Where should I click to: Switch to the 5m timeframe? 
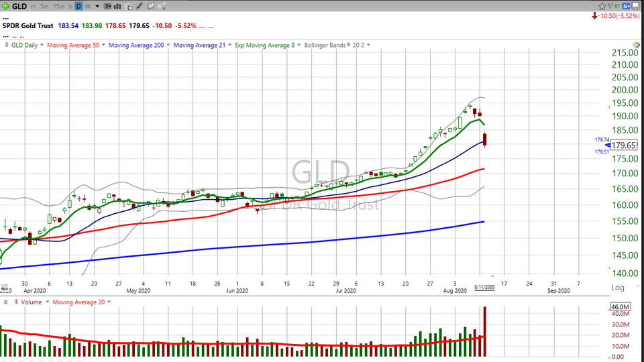pyautogui.click(x=44, y=6)
